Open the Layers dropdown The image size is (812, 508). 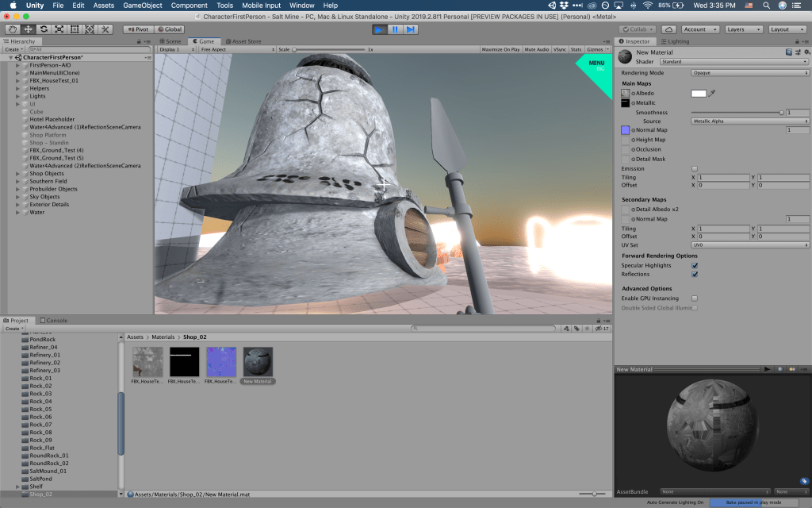click(744, 29)
